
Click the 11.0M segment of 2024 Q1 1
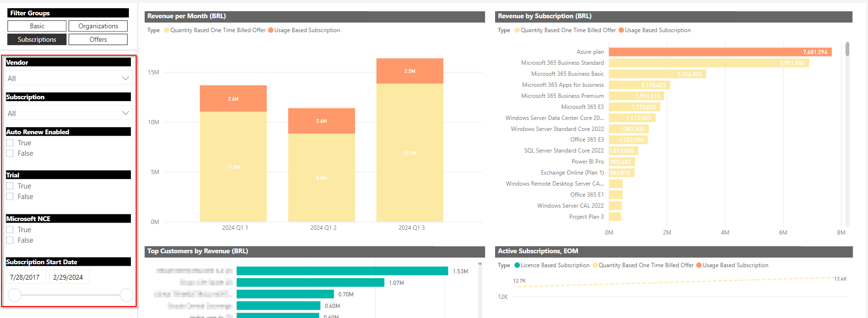233,166
